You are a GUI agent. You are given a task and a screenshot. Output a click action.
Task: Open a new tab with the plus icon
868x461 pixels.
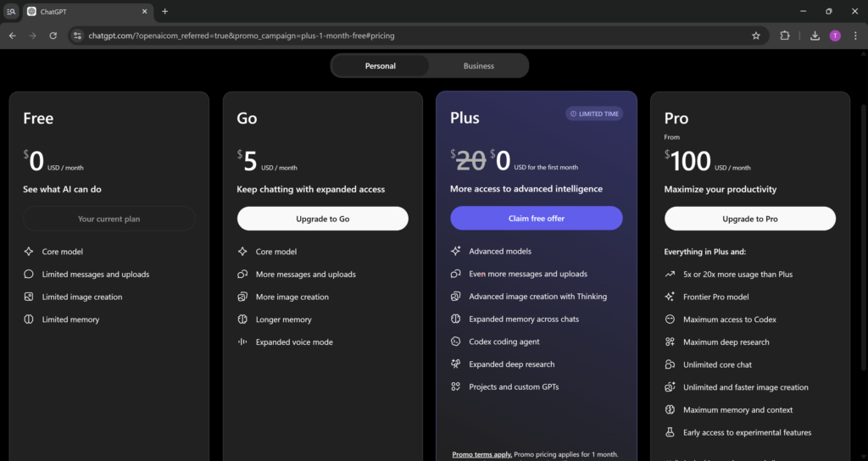click(x=165, y=11)
